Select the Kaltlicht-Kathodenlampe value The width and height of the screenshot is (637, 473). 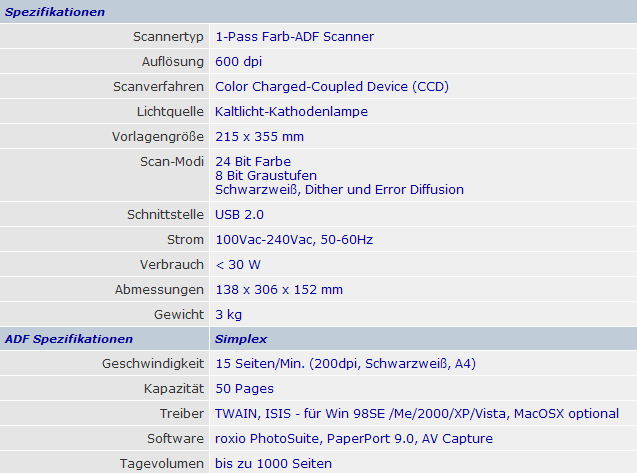click(x=291, y=112)
